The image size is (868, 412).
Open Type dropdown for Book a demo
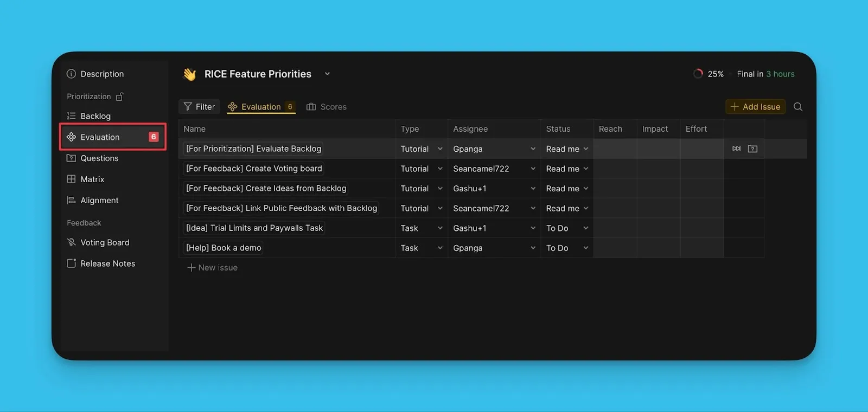pyautogui.click(x=440, y=248)
